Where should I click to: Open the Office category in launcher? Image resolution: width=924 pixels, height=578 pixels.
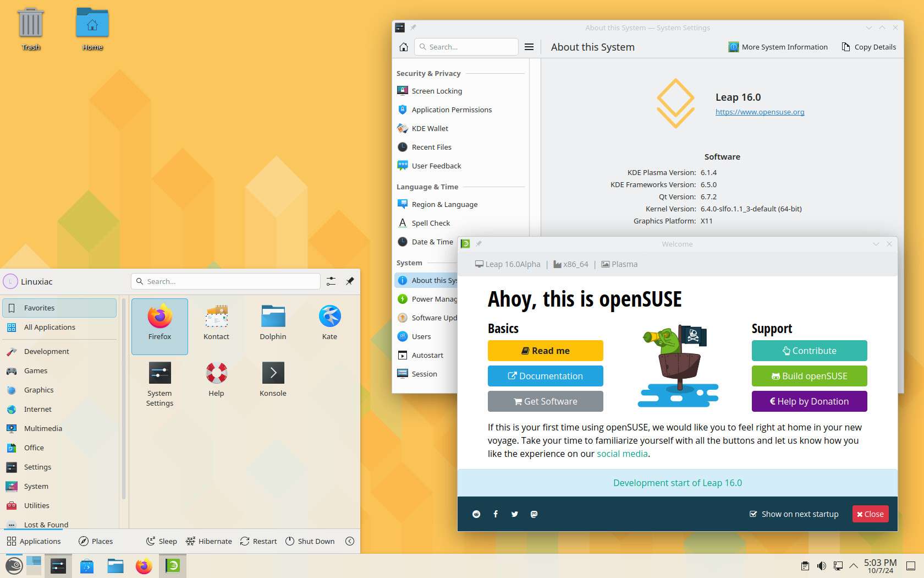tap(59, 448)
